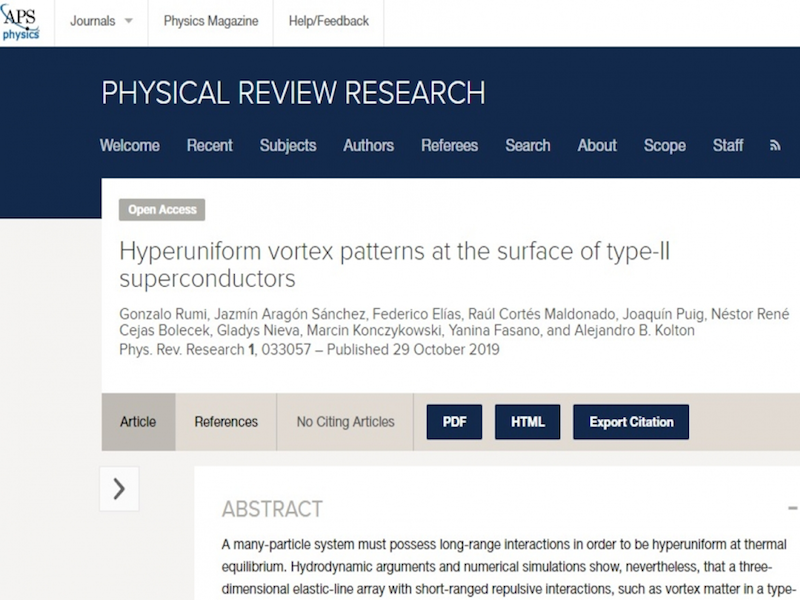Open the RSS feed icon
This screenshot has height=600, width=800.
point(775,145)
